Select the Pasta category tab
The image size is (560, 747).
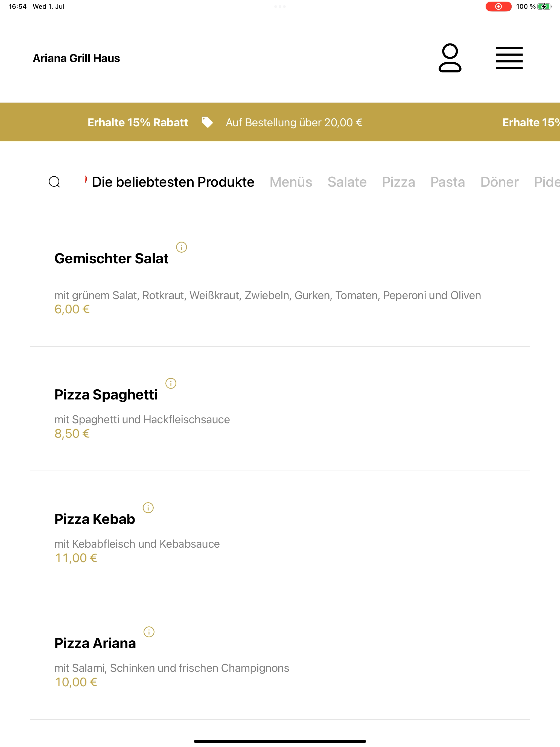point(448,182)
